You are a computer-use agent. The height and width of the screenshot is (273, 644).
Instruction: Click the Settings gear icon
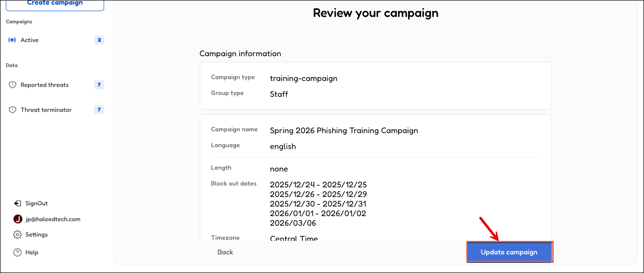pyautogui.click(x=17, y=235)
